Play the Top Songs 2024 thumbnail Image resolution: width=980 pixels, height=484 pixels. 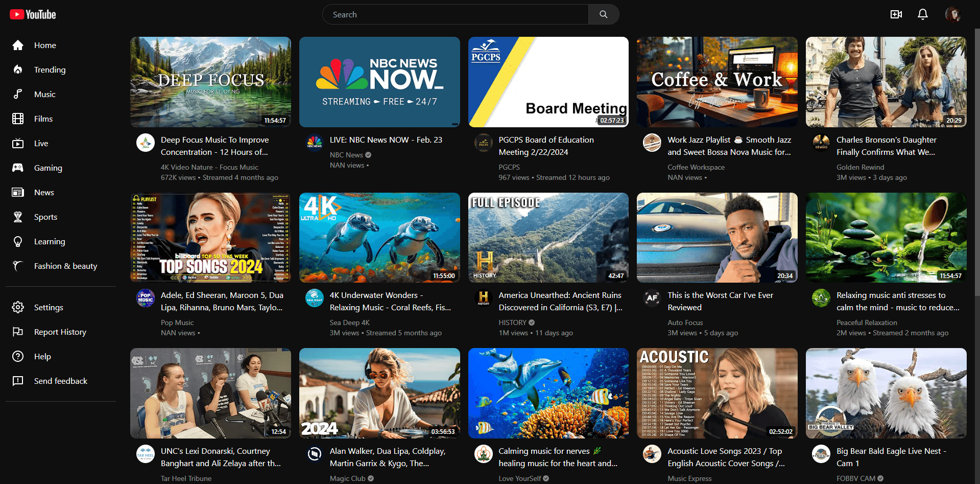(x=210, y=238)
